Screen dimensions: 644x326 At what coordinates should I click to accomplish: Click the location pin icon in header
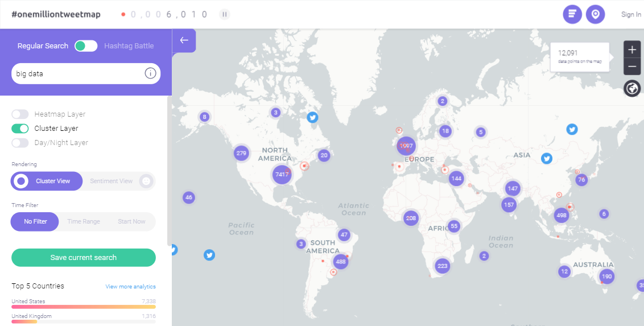click(x=596, y=14)
